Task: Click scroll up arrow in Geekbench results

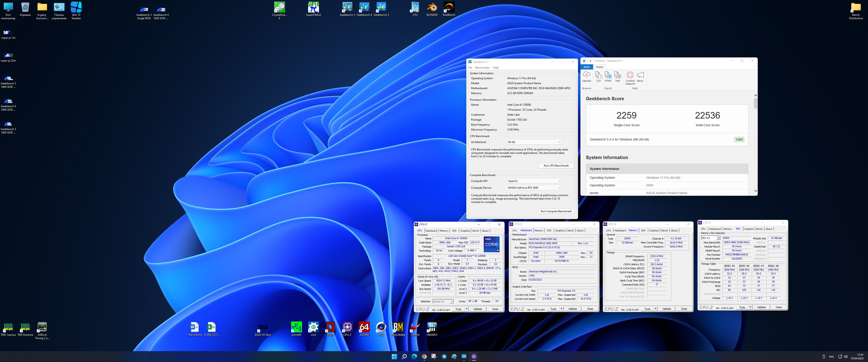Action: tap(755, 95)
